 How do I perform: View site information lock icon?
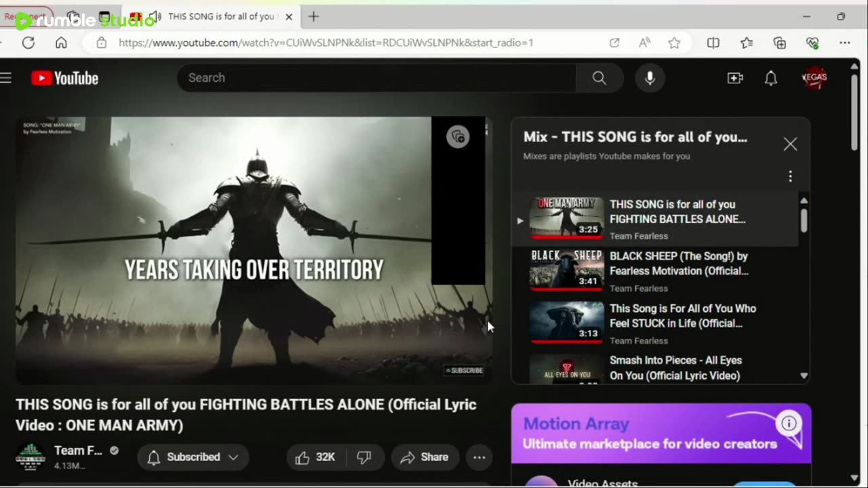(x=101, y=43)
